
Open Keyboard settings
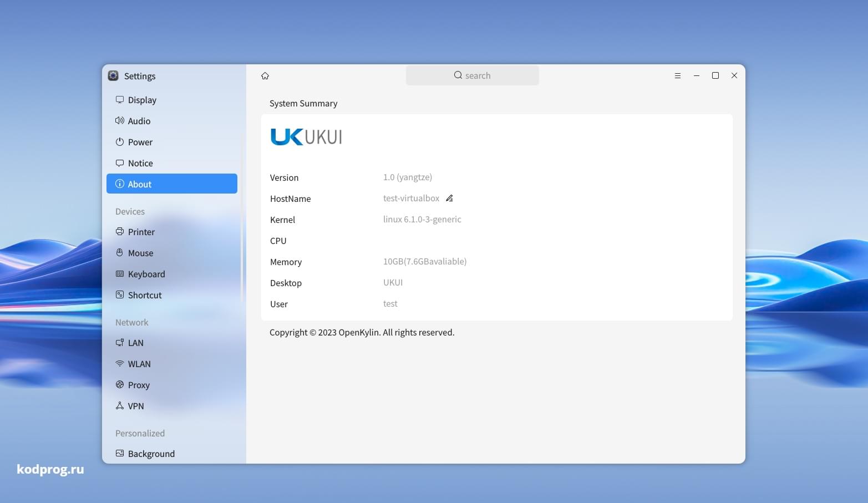click(172, 274)
